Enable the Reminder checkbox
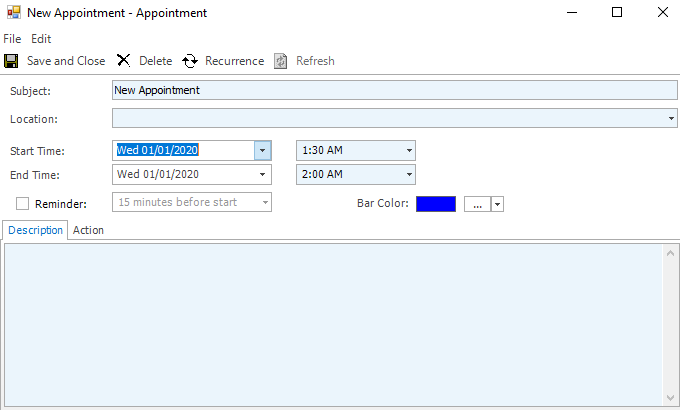 tap(22, 203)
